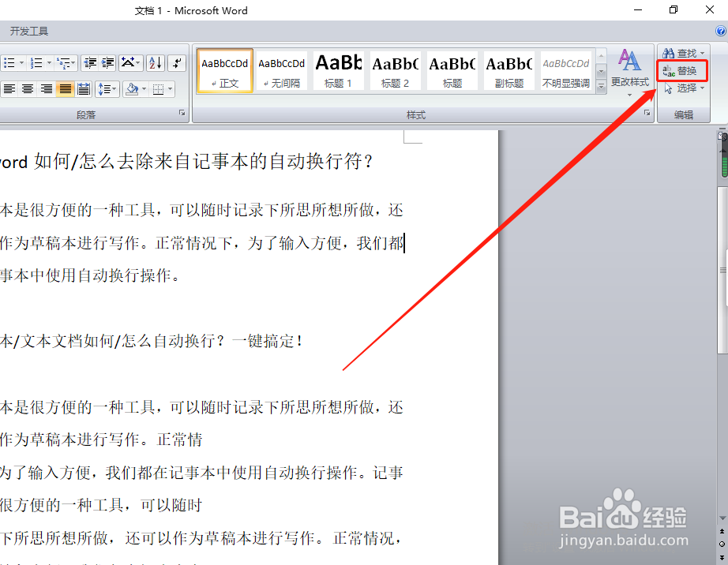Open the 选择 (Select) dropdown
This screenshot has width=728, height=565.
682,88
